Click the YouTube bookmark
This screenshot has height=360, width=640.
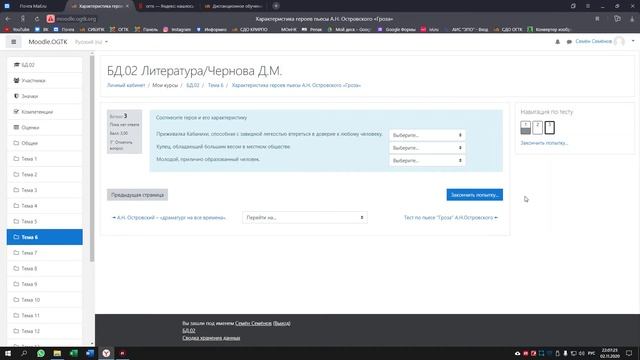tap(18, 29)
